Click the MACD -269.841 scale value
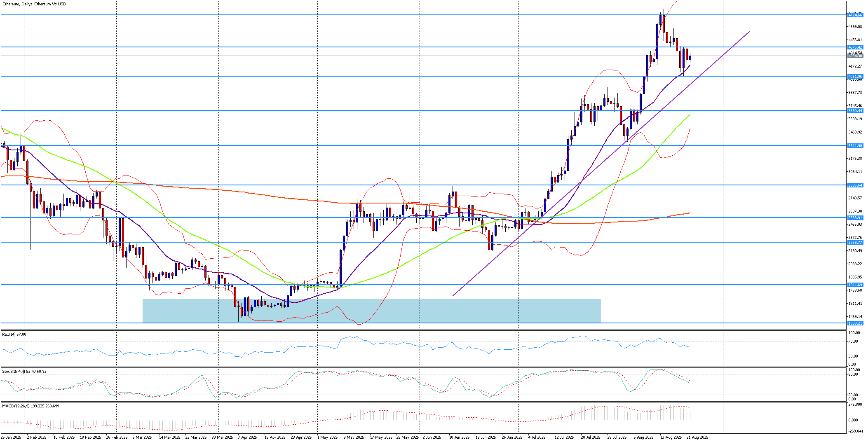868x442 pixels. 855,431
